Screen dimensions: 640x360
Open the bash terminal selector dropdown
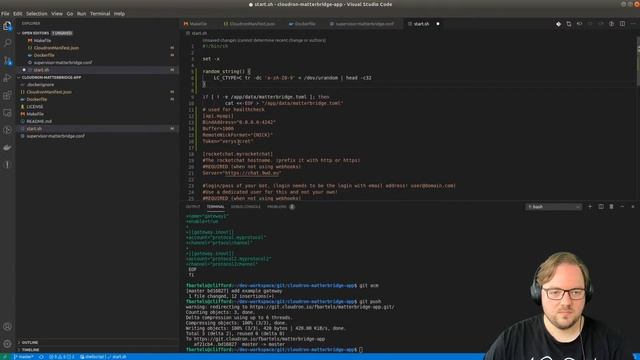click(x=553, y=207)
